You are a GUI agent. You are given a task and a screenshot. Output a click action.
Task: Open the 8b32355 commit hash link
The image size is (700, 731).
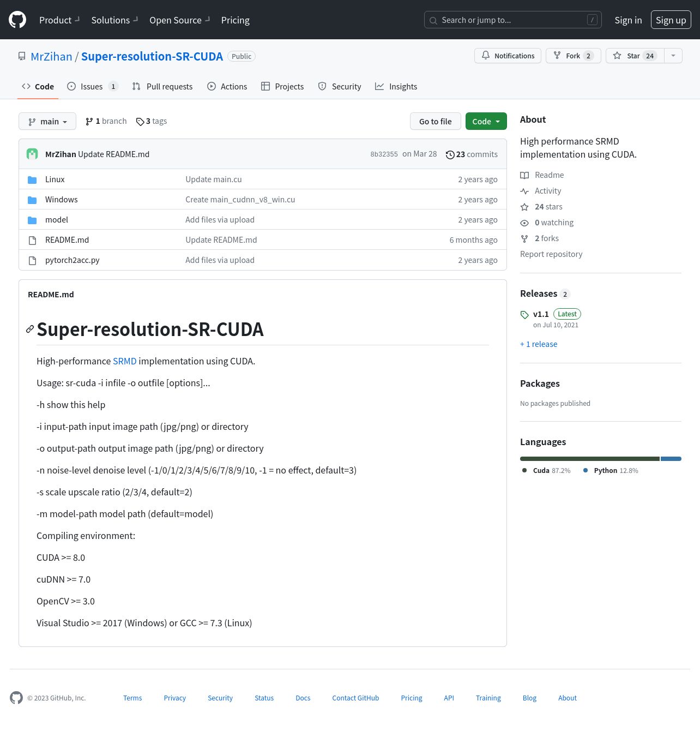(384, 154)
